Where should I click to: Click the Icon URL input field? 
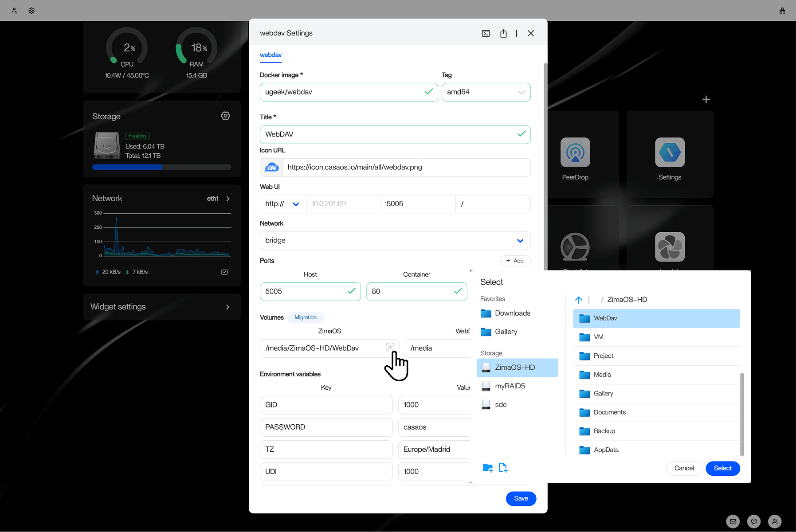pos(406,168)
